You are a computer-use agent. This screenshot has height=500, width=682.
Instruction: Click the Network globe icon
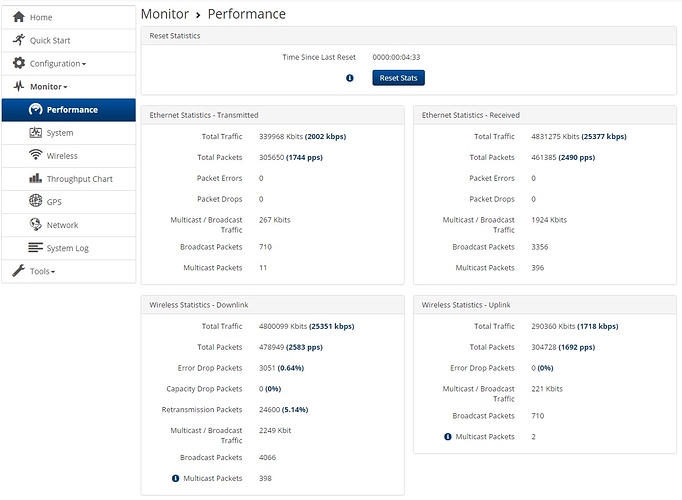(x=36, y=224)
